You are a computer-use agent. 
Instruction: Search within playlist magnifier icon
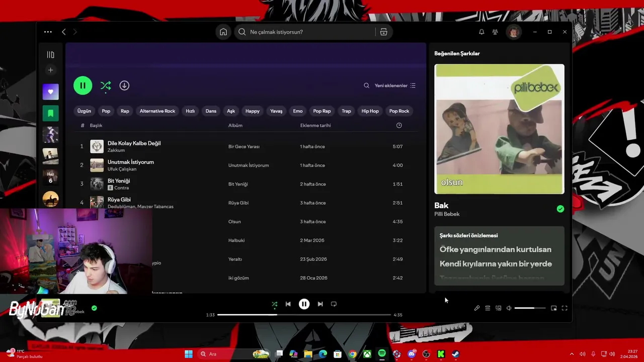[367, 85]
